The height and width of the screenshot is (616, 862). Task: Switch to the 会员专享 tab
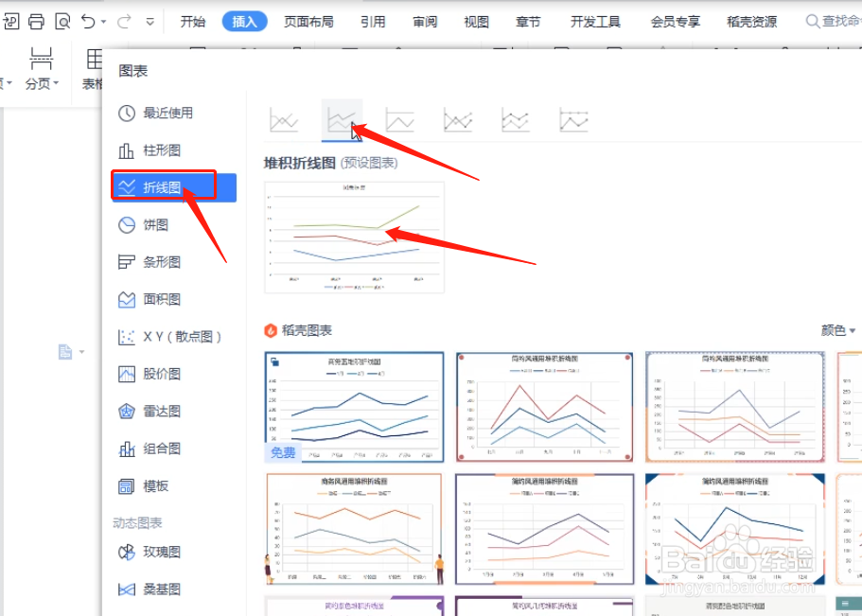(675, 22)
